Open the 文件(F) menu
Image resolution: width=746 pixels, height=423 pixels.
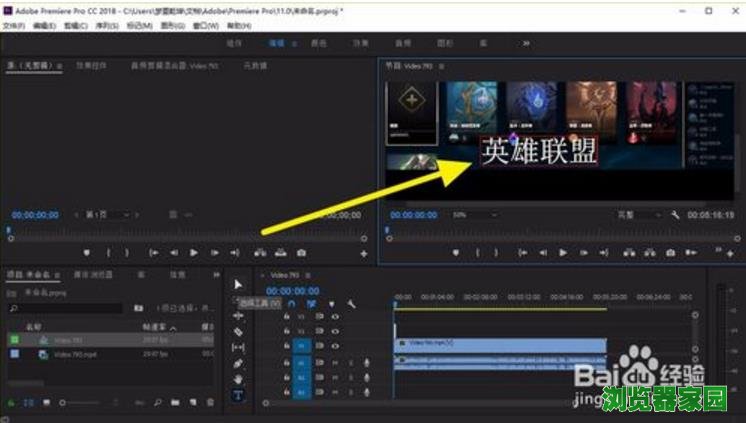coord(14,25)
